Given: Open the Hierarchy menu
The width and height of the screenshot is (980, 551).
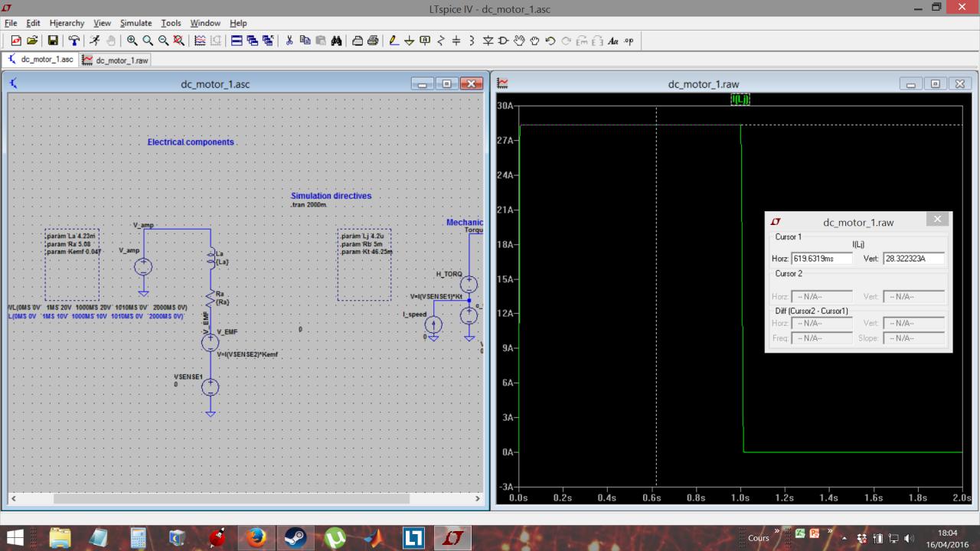Looking at the screenshot, I should click(x=67, y=23).
